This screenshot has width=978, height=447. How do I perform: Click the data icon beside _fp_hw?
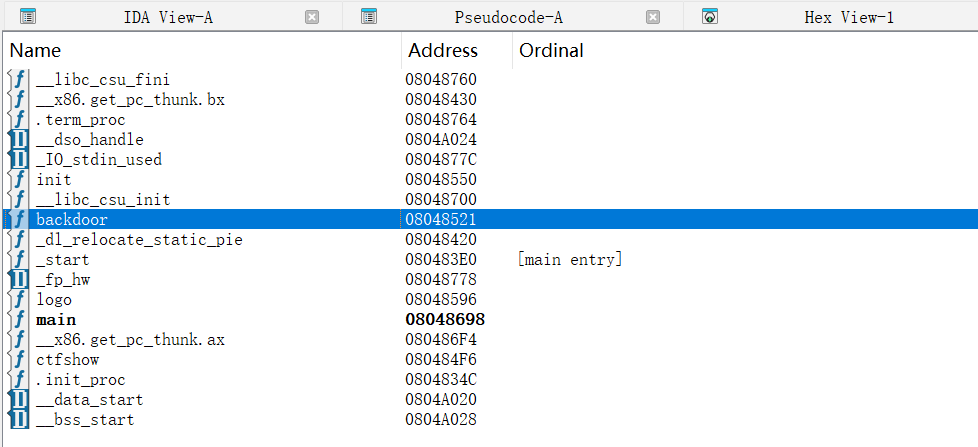[18, 279]
